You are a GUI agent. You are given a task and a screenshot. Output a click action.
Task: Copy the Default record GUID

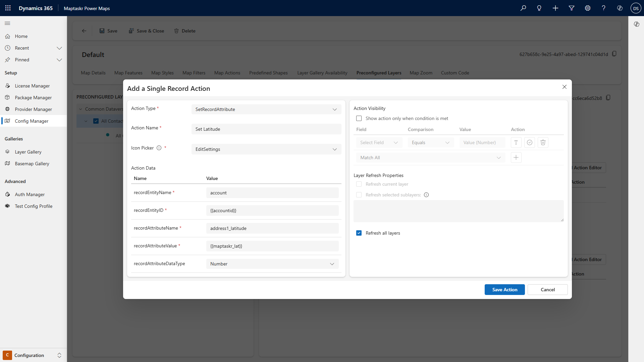[x=614, y=54]
